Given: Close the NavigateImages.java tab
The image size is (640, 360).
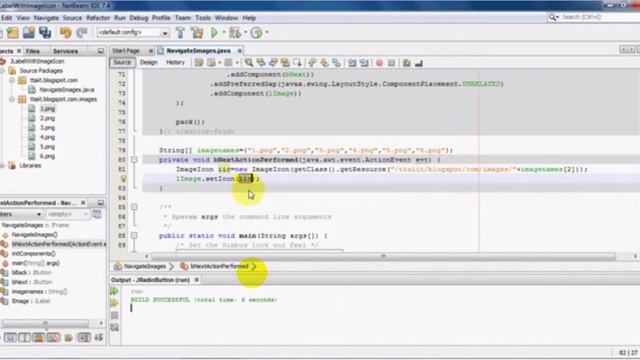Looking at the screenshot, I should coord(240,51).
